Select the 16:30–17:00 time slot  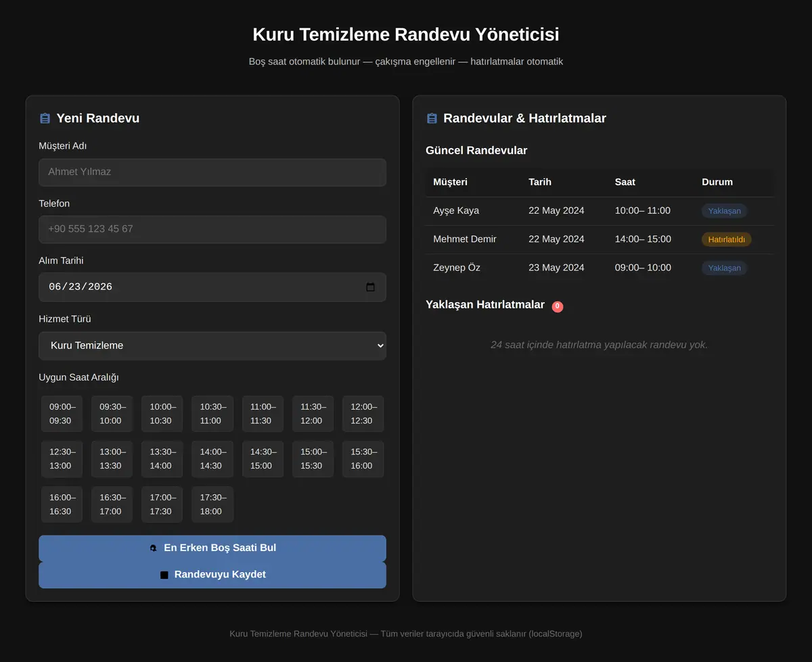[x=112, y=504]
